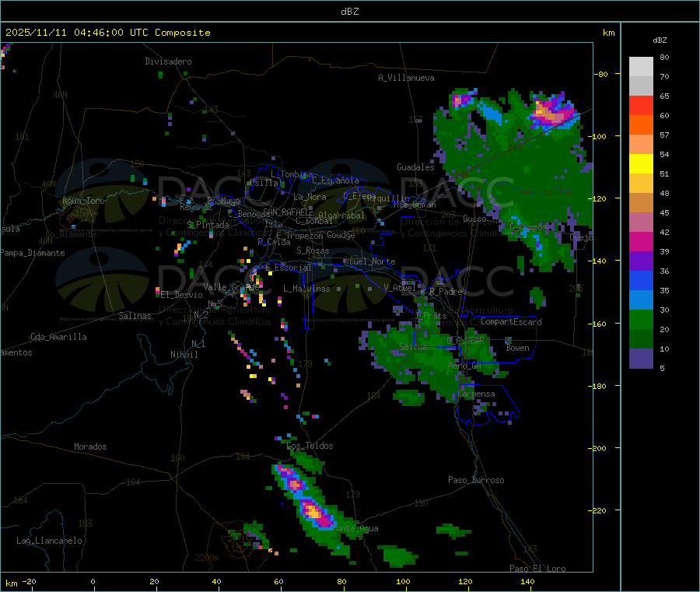
Task: Click the Valle_Grande map label
Action: (x=231, y=287)
